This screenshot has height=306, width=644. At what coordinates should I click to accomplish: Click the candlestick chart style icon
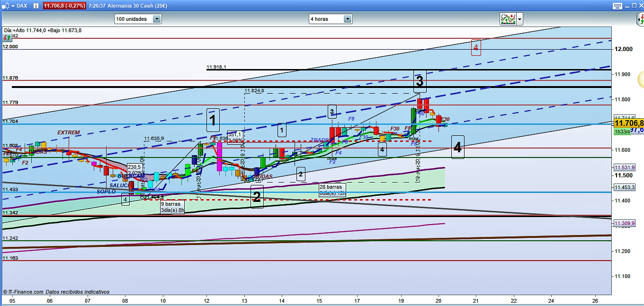tap(5, 6)
